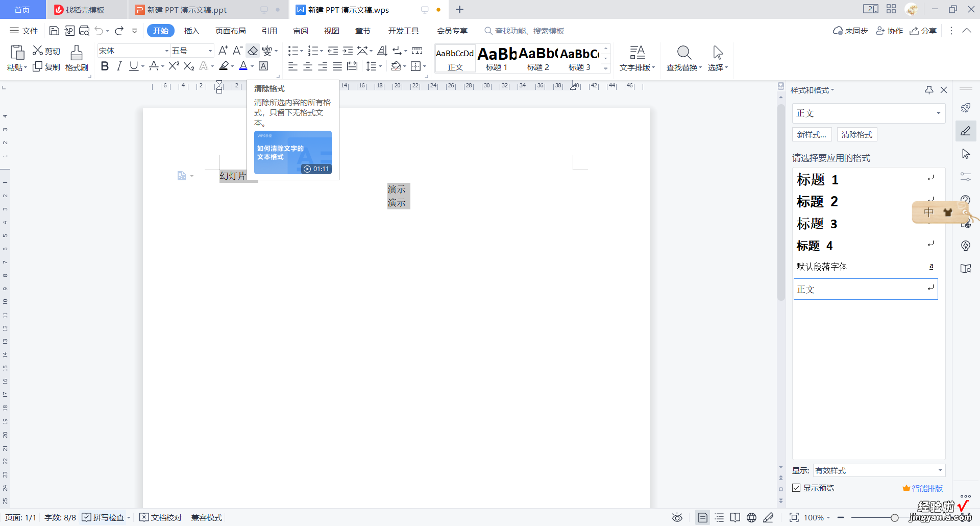Click the Underline icon
This screenshot has height=526, width=980.
(x=134, y=66)
